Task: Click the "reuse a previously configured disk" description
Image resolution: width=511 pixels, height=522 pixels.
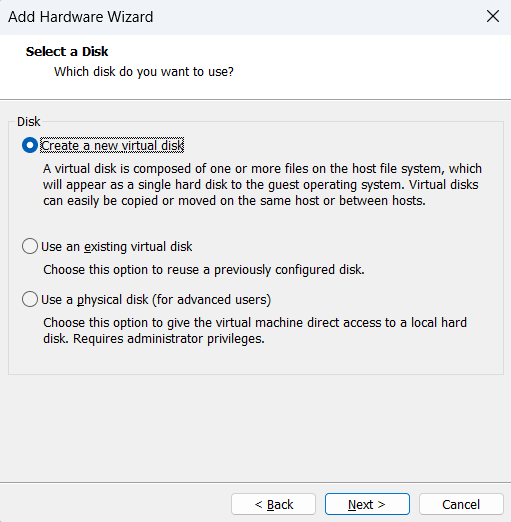Action: [x=204, y=270]
